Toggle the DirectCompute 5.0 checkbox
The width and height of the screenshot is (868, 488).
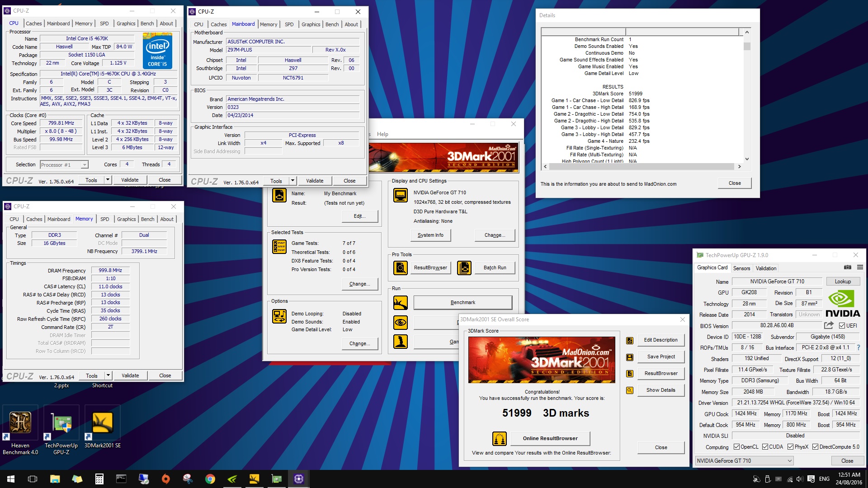pos(815,447)
